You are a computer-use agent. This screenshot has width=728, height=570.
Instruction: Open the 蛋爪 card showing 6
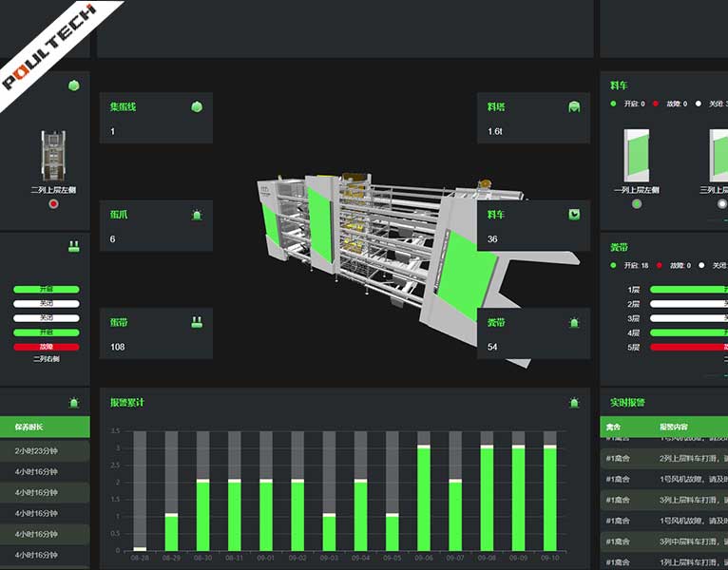156,225
